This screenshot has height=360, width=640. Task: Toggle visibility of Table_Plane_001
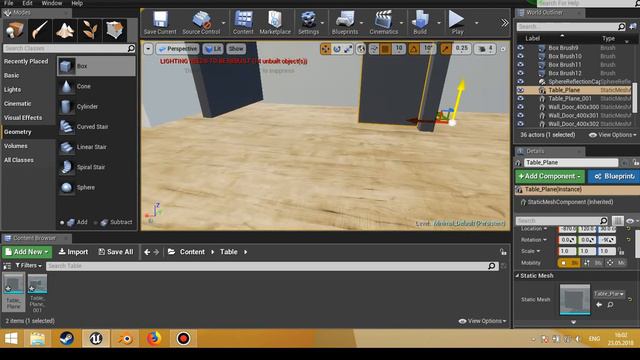pos(520,99)
